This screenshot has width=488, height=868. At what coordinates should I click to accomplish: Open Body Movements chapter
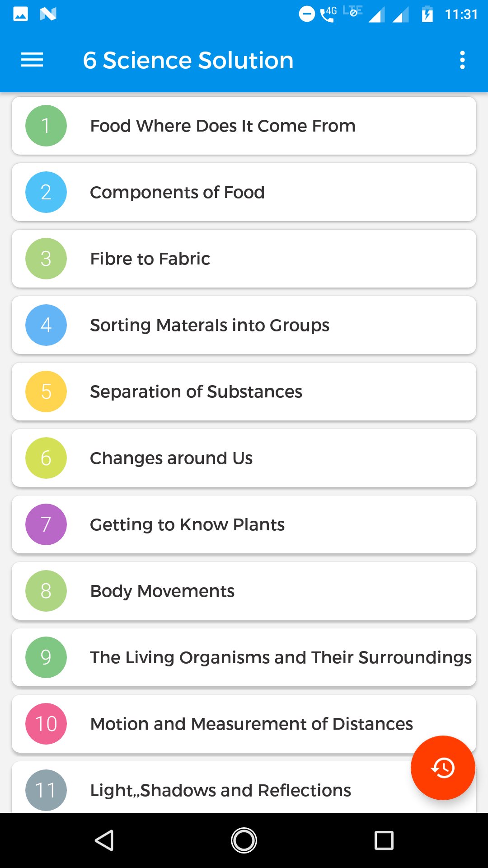(x=244, y=591)
